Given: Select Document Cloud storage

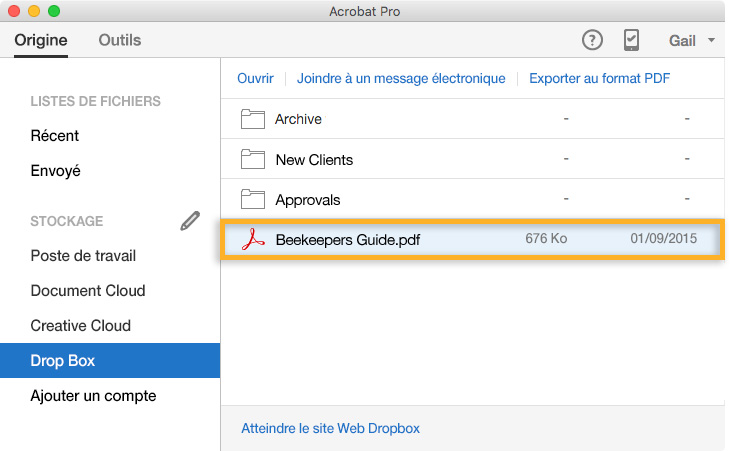Looking at the screenshot, I should click(88, 290).
